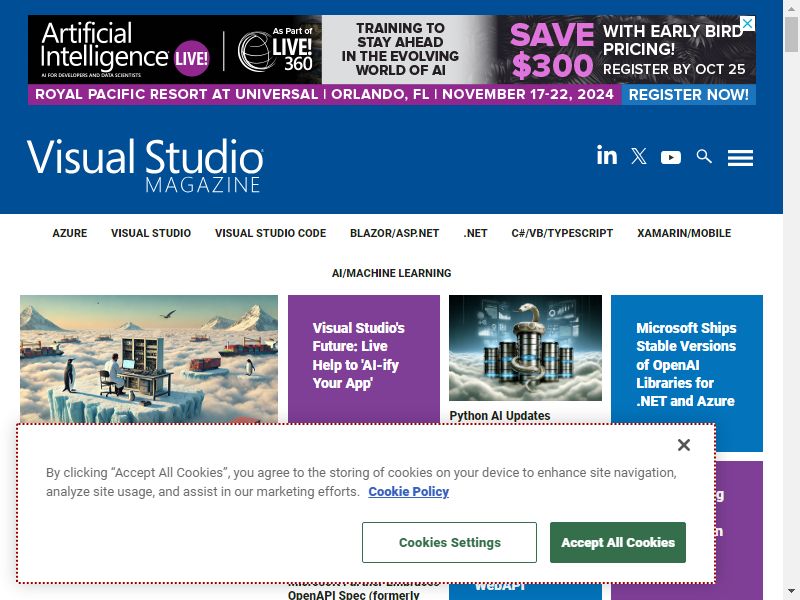Click the penguins and ice desk thumbnail
Screen dimensions: 800x600
tap(149, 359)
